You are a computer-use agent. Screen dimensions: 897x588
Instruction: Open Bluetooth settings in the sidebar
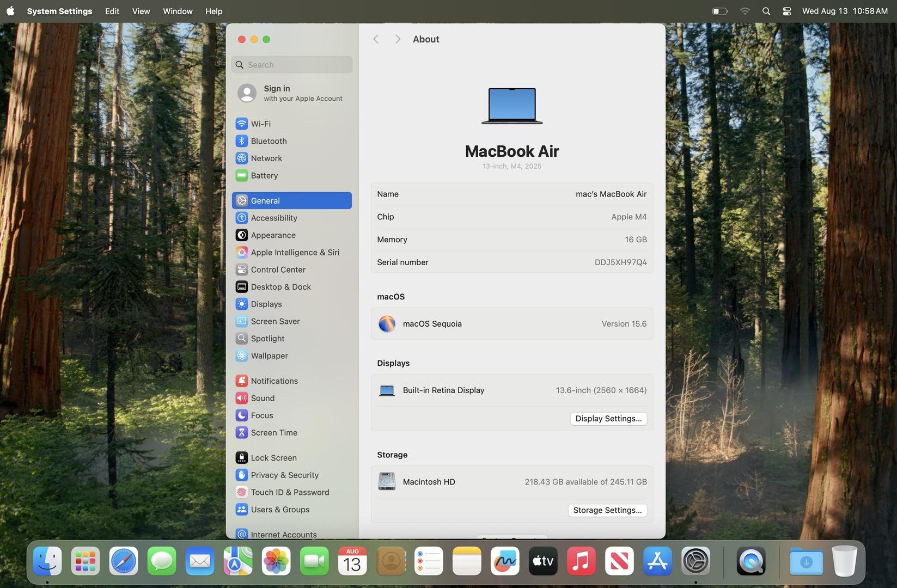tap(291, 141)
